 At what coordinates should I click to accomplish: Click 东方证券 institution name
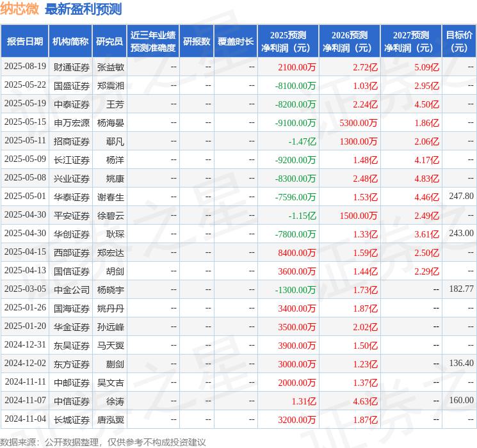[72, 364]
